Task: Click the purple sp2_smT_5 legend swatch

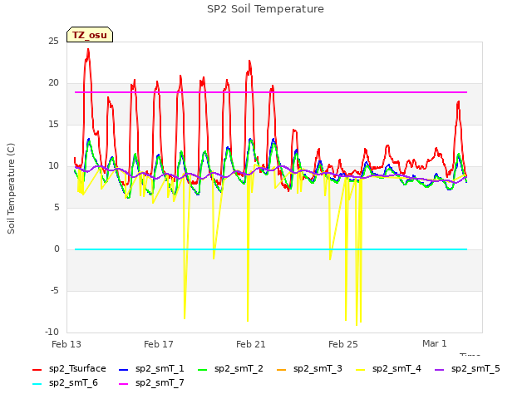Action: 440,369
